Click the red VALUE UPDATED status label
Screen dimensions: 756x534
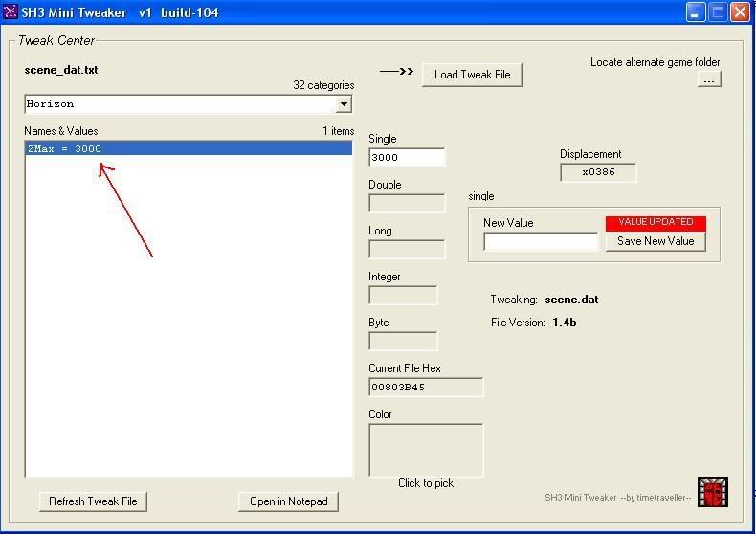656,222
